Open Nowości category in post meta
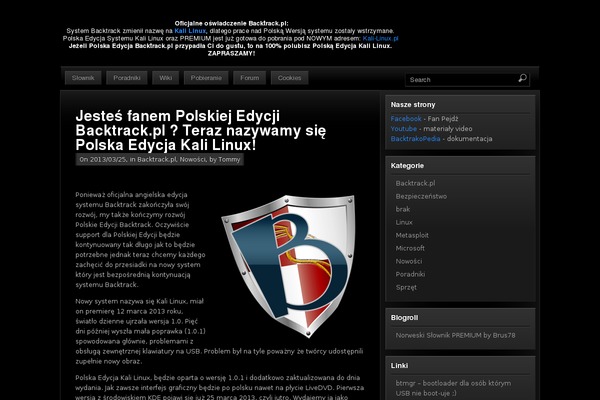Screen dimensions: 600x400 [x=193, y=160]
